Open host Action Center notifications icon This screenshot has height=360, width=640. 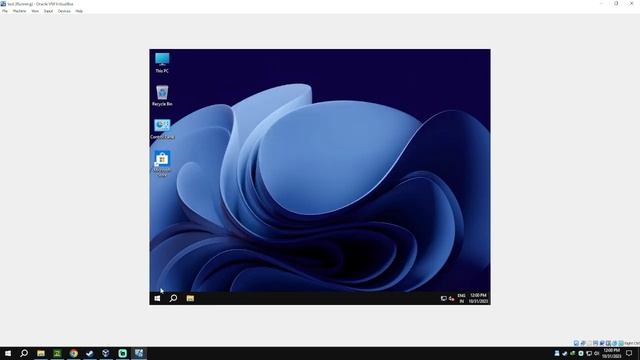pos(629,353)
